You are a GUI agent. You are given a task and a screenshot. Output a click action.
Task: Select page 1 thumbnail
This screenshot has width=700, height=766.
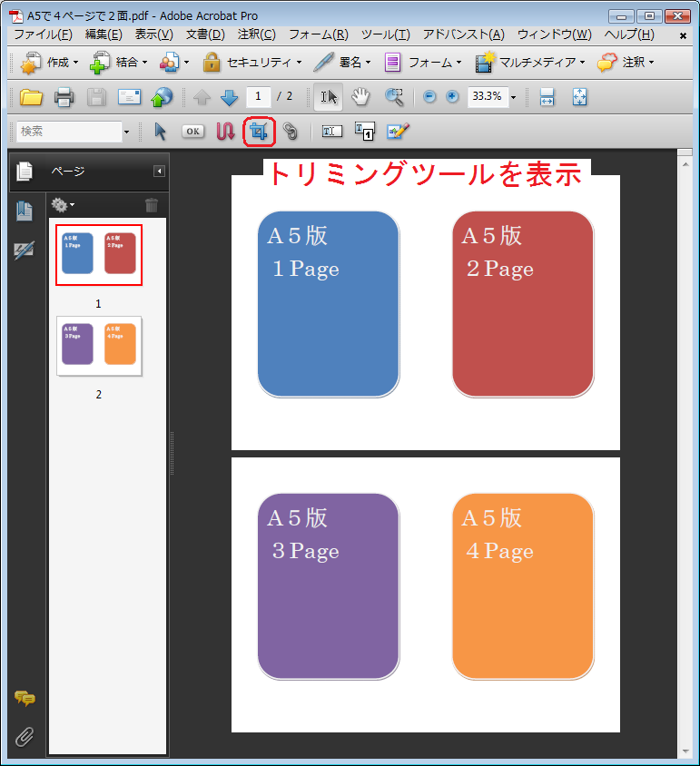(99, 255)
